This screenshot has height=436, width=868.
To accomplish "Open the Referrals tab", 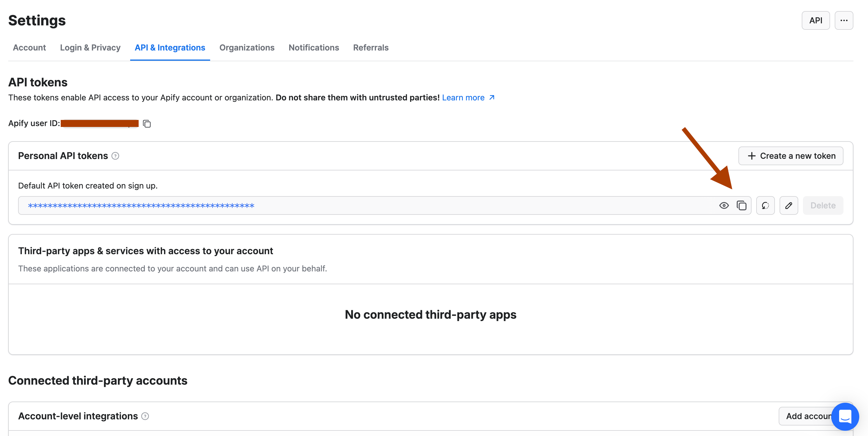I will click(371, 48).
